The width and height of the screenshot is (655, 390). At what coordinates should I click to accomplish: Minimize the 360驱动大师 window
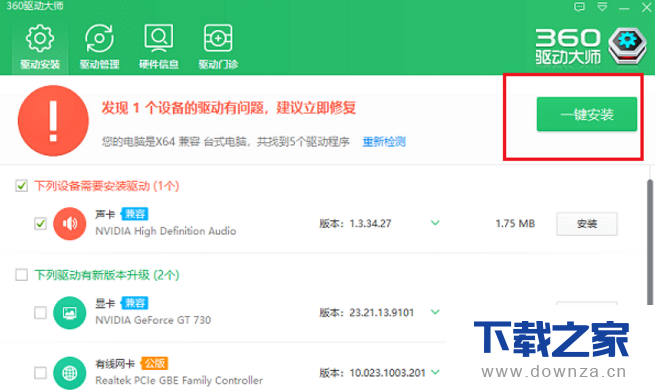624,8
